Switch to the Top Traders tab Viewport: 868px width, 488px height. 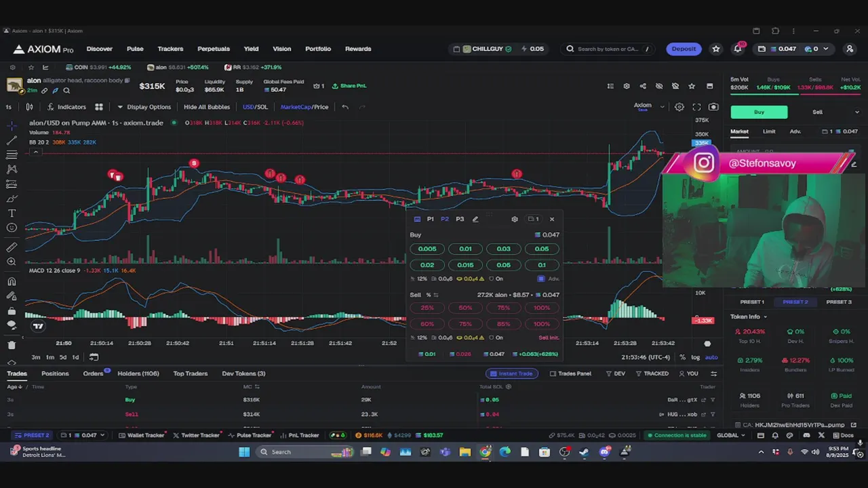pos(191,373)
